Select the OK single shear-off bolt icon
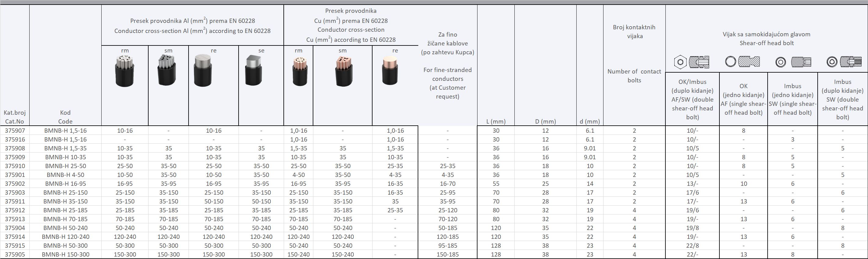 (x=743, y=62)
